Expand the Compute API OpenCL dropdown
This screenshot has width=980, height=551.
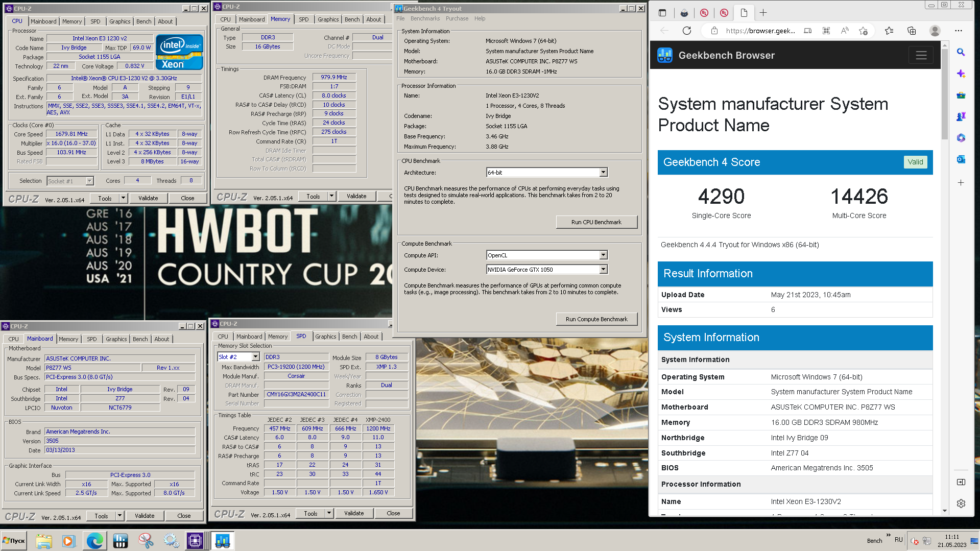coord(603,255)
